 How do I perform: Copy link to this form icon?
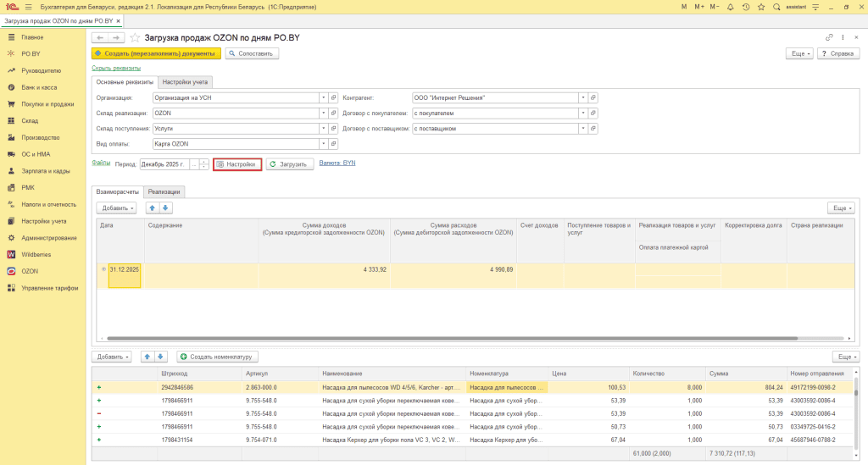(x=829, y=37)
